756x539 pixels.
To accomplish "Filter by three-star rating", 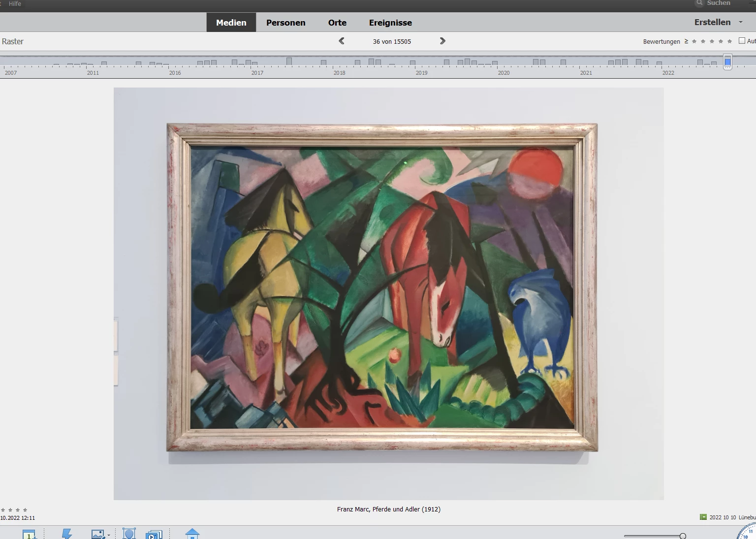I will (712, 41).
